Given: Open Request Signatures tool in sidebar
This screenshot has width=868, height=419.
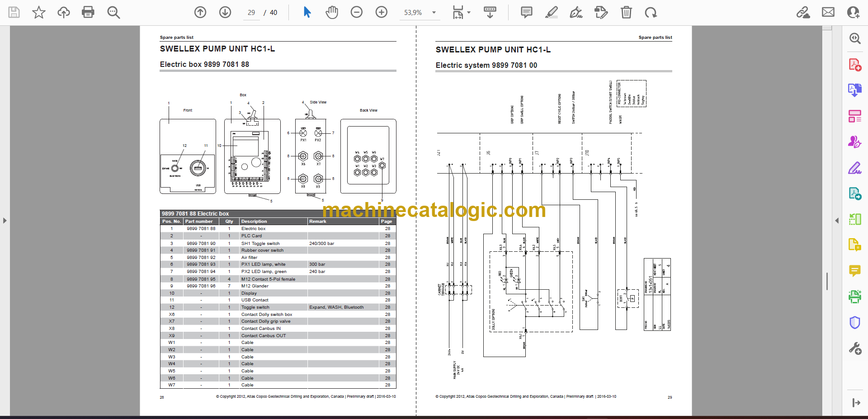Looking at the screenshot, I should tap(854, 142).
